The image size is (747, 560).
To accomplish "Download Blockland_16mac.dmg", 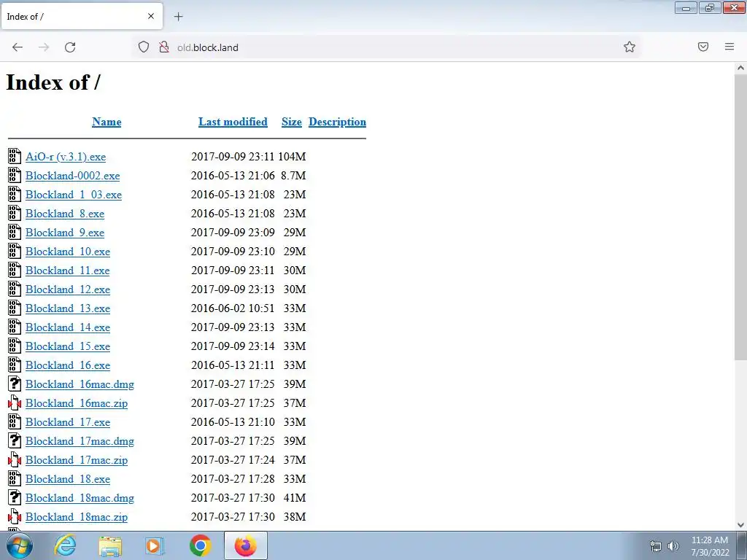I will coord(80,384).
